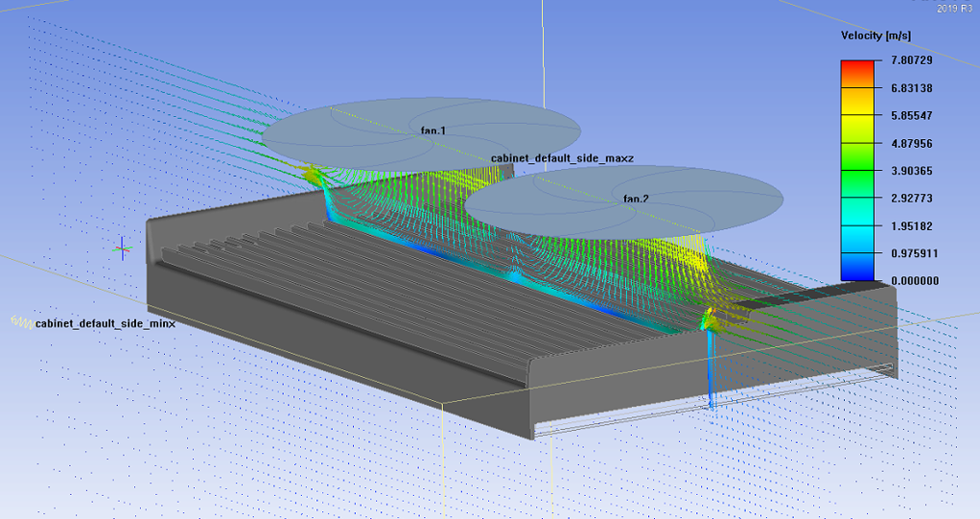Screen dimensions: 980x519
Task: Pick the red band atop the velocity color bar
Action: click(857, 65)
